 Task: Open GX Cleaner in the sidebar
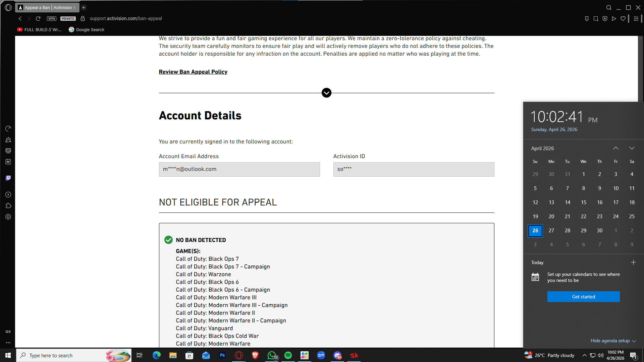8,140
